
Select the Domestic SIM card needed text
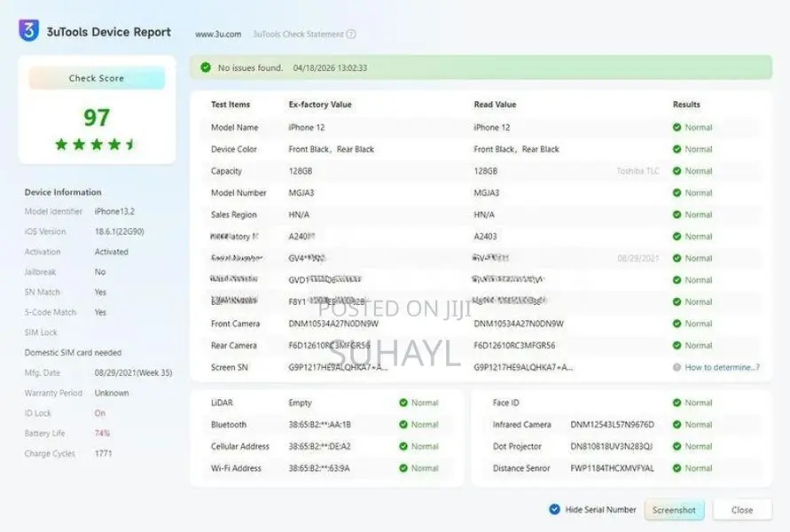coord(73,353)
